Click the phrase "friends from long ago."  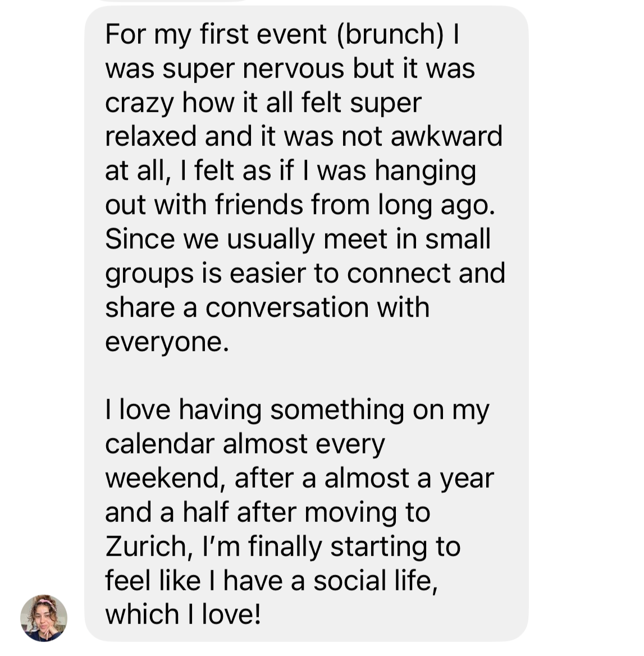tap(355, 205)
